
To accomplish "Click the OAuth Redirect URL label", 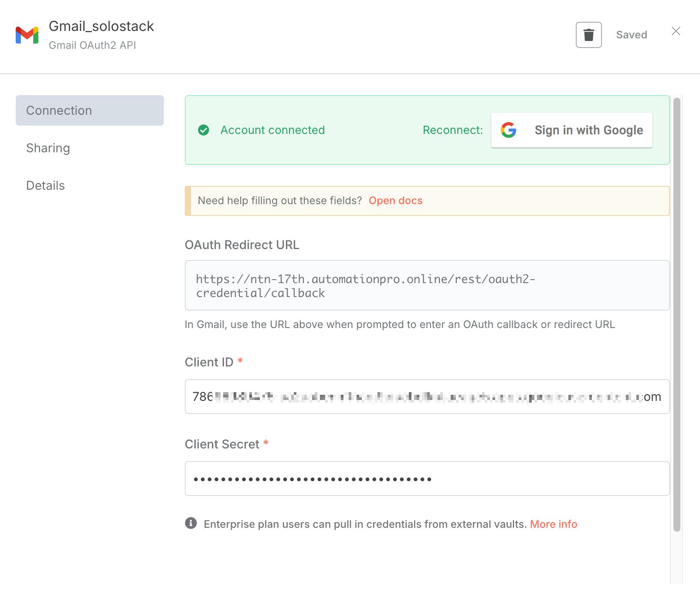I will pos(242,245).
